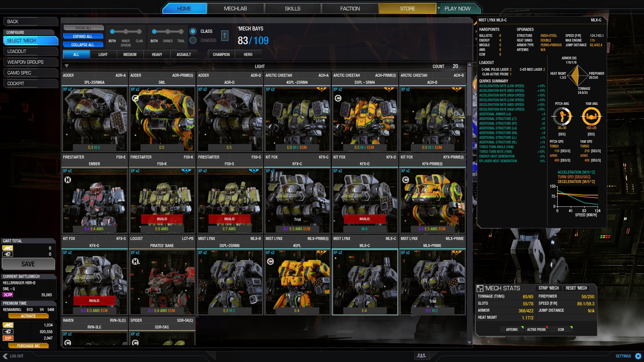The width and height of the screenshot is (644, 362).
Task: Click gold wings emblem on Arctic Cheetah ACH-B
Action: 457,89
